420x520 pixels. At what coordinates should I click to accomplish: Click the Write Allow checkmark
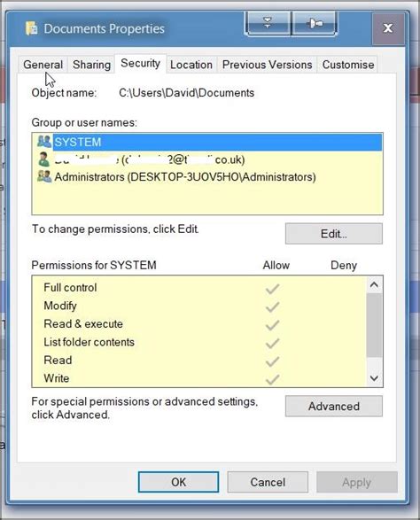[x=272, y=379]
